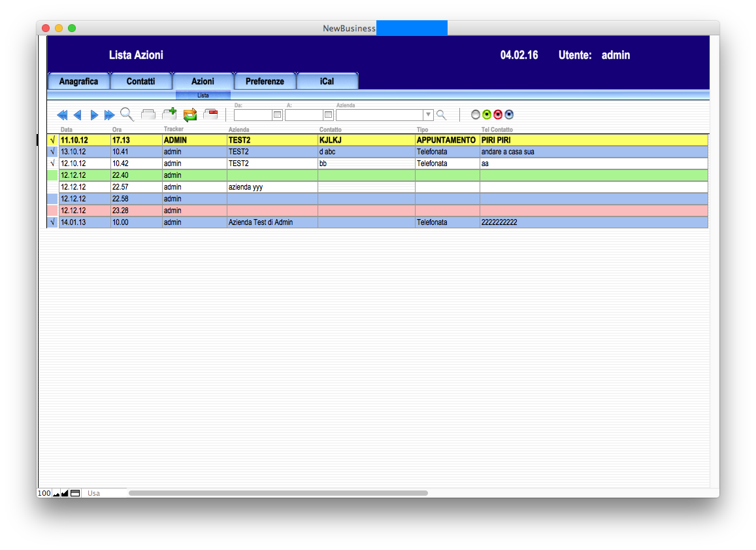Open the Da date calendar picker
Image resolution: width=756 pixels, height=550 pixels.
277,115
